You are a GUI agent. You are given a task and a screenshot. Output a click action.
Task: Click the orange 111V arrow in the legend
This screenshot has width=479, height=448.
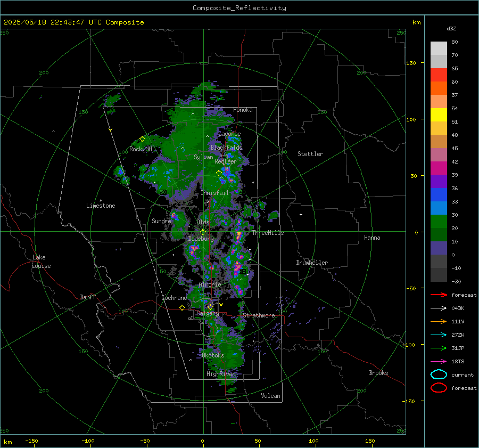[x=439, y=321]
